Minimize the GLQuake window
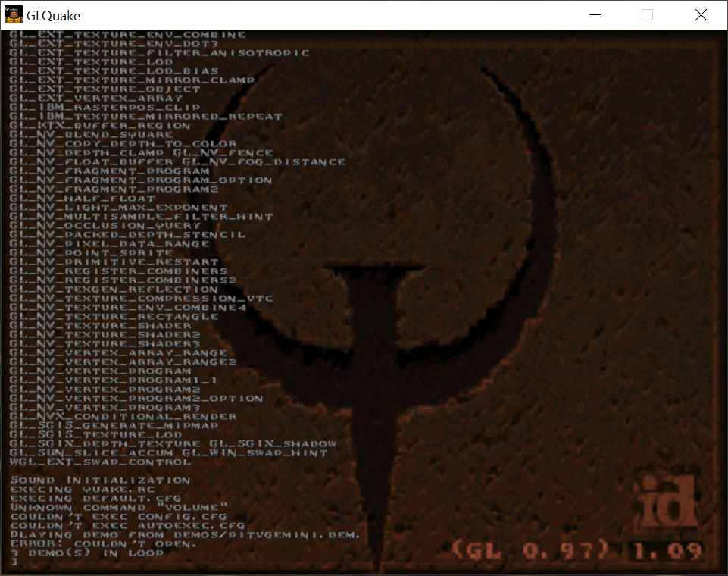Screen dimensions: 728x576 [595, 15]
